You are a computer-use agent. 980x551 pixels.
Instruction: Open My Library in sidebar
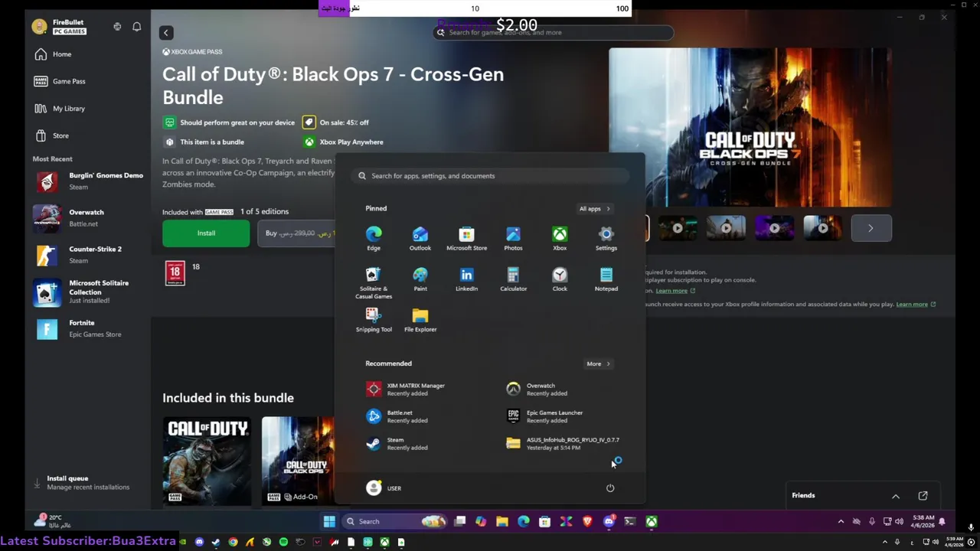60,109
